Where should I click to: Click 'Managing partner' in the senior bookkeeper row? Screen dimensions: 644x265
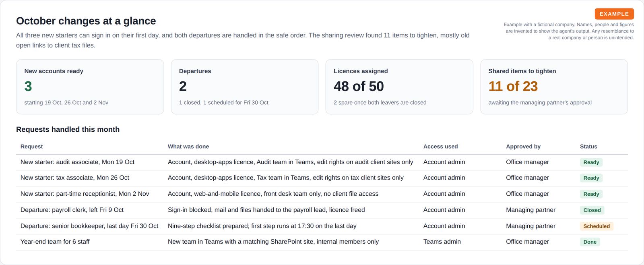pos(531,226)
